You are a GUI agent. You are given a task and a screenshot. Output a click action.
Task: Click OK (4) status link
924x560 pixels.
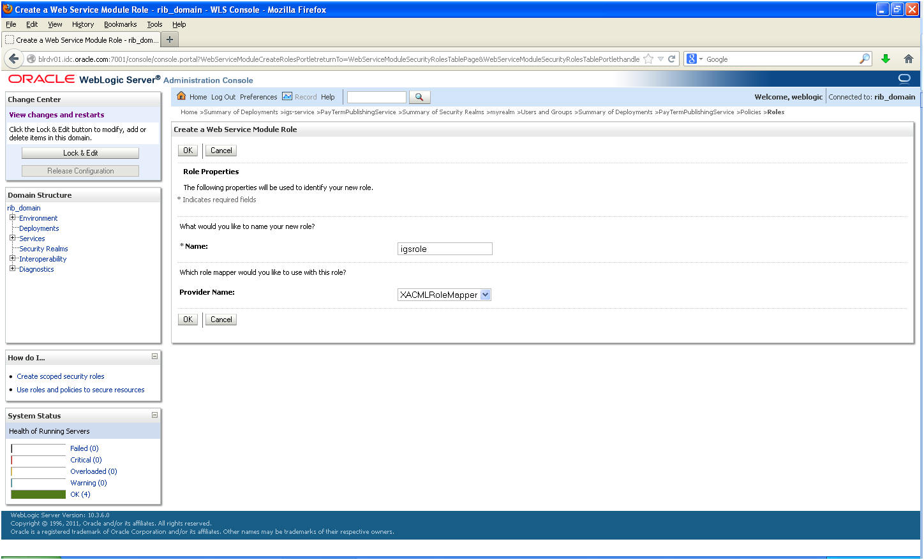[80, 494]
